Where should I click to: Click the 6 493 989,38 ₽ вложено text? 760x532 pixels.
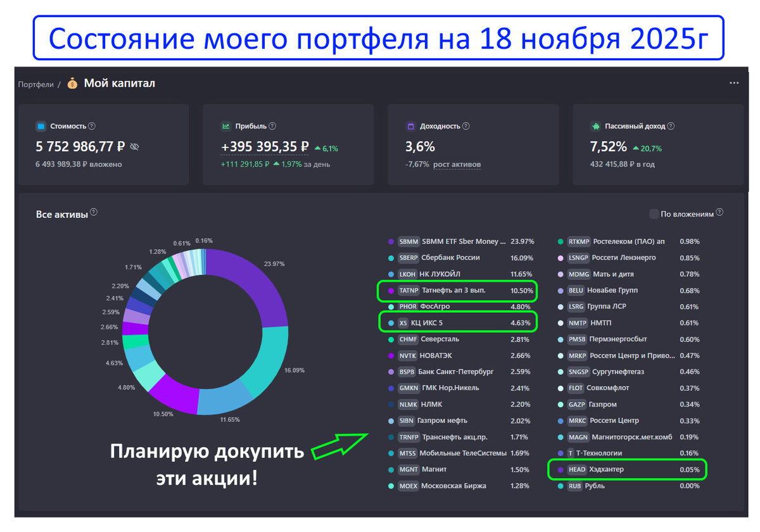pyautogui.click(x=79, y=165)
